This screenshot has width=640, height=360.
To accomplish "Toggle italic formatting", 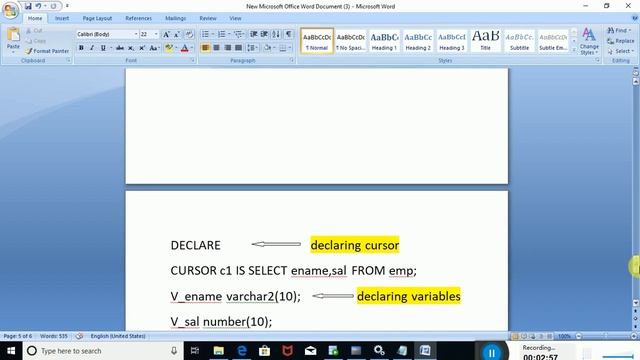I will click(92, 48).
